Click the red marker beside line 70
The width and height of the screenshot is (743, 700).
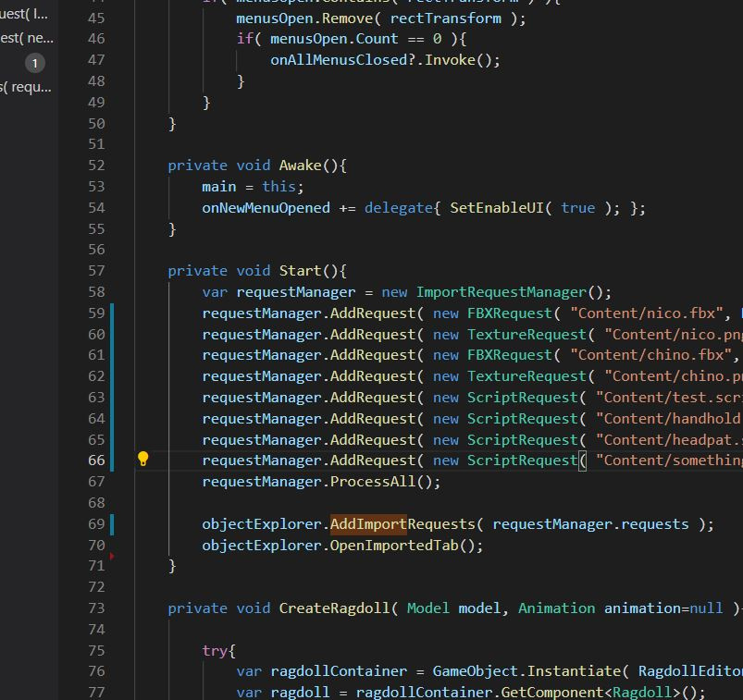pyautogui.click(x=112, y=556)
